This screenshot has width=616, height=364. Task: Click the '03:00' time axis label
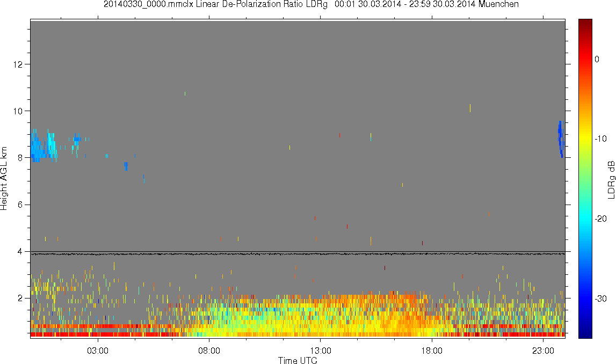point(97,351)
